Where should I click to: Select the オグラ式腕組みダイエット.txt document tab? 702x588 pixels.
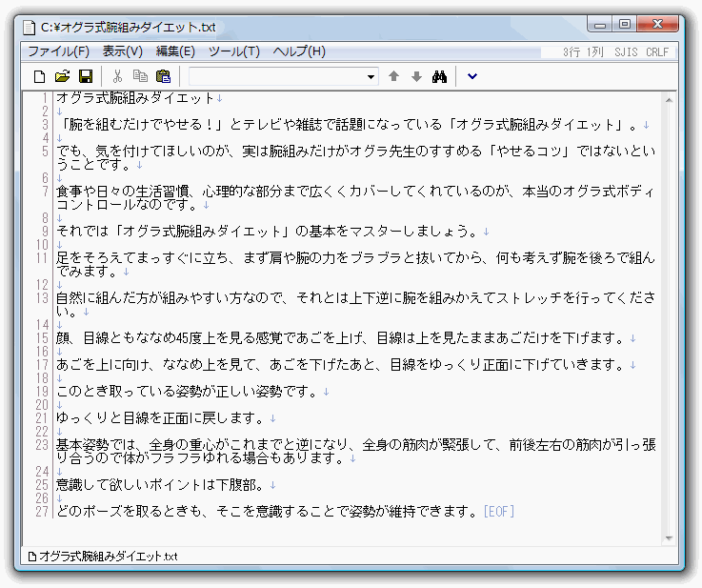coord(103,557)
